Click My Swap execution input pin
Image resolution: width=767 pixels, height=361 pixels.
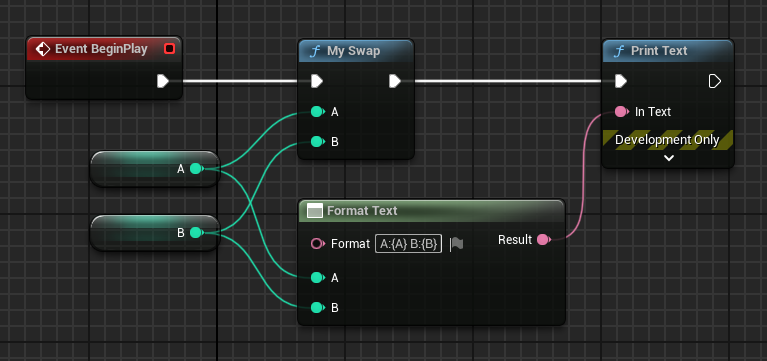pos(317,81)
